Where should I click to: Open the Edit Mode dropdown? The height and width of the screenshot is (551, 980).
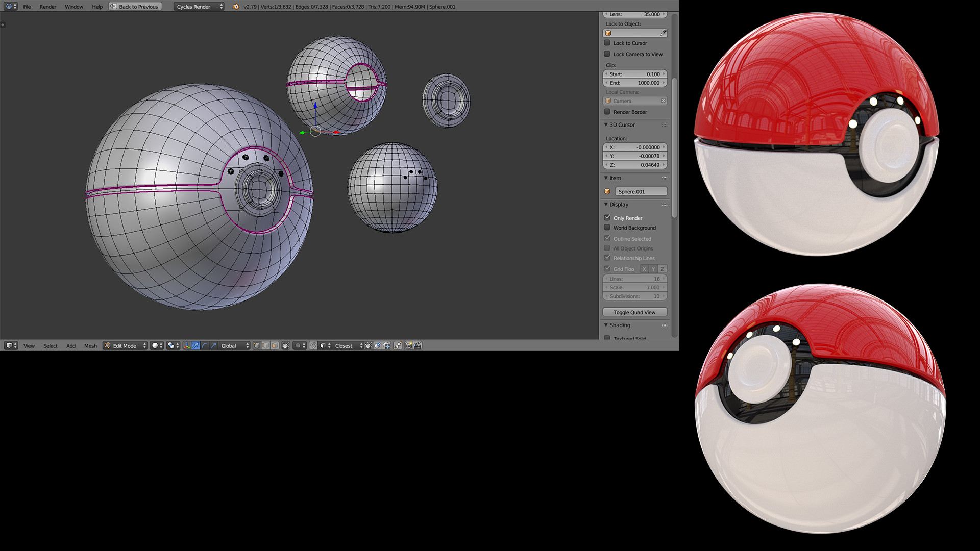pyautogui.click(x=125, y=346)
